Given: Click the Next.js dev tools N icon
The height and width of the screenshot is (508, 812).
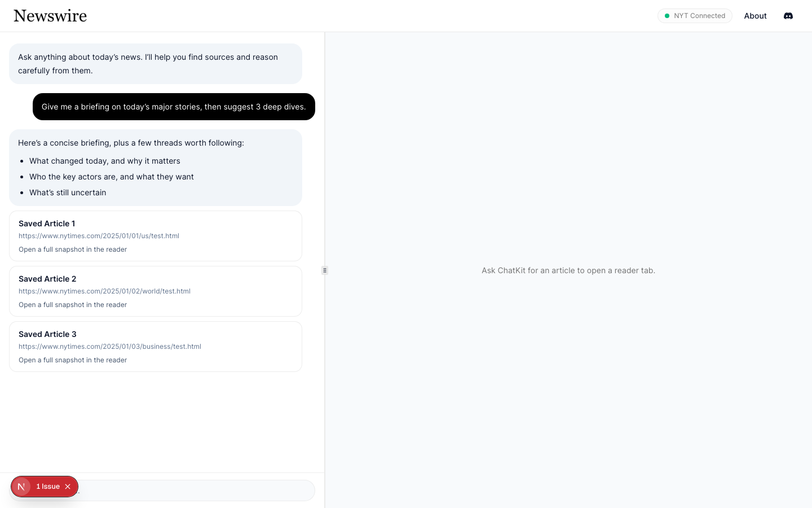Looking at the screenshot, I should coord(21,487).
